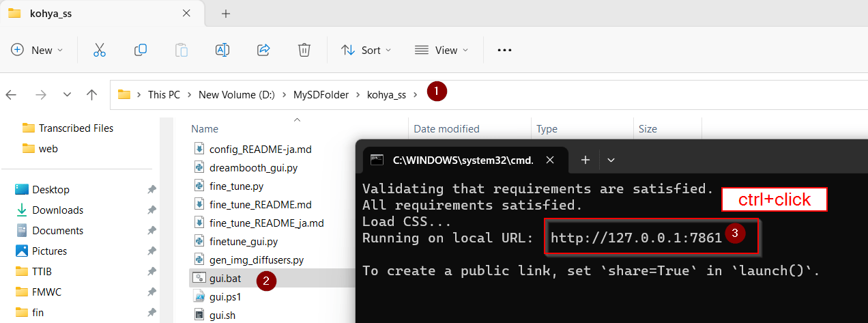Open Downloads in quick access
Viewport: 868px width, 323px height.
[x=57, y=210]
